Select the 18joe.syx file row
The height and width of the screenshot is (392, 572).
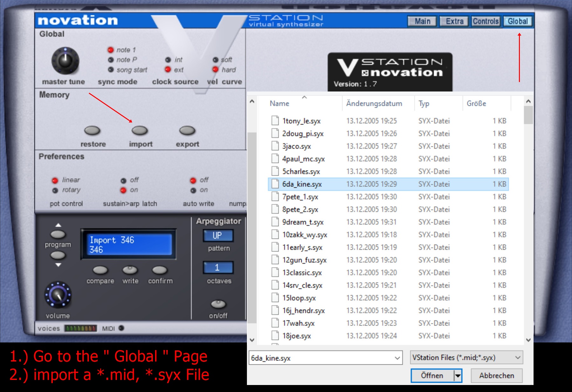pyautogui.click(x=388, y=336)
